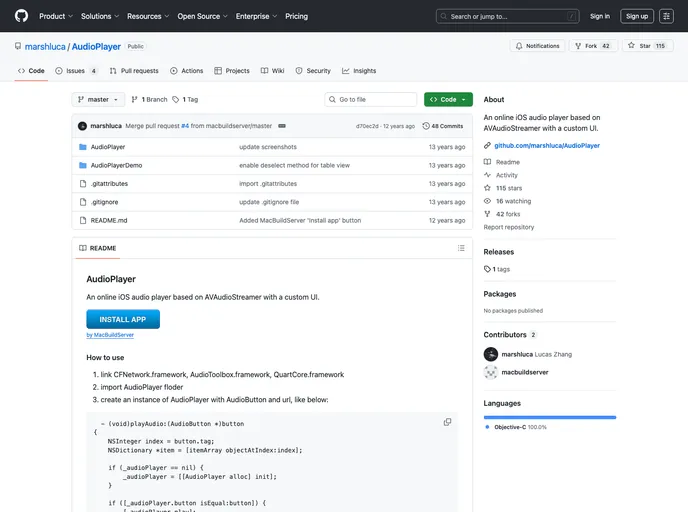Click the Go to file field
Viewport: 688px width, 512px height.
coord(371,100)
